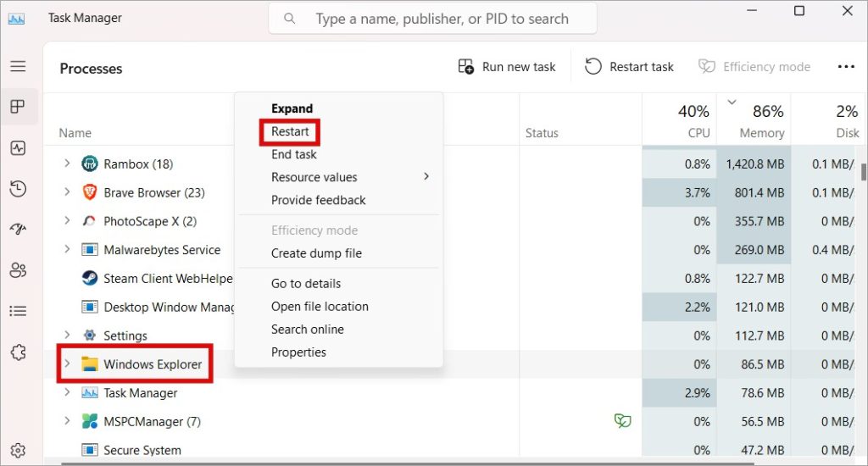The width and height of the screenshot is (868, 466).
Task: Open the Services puzzle icon
Action: [18, 351]
